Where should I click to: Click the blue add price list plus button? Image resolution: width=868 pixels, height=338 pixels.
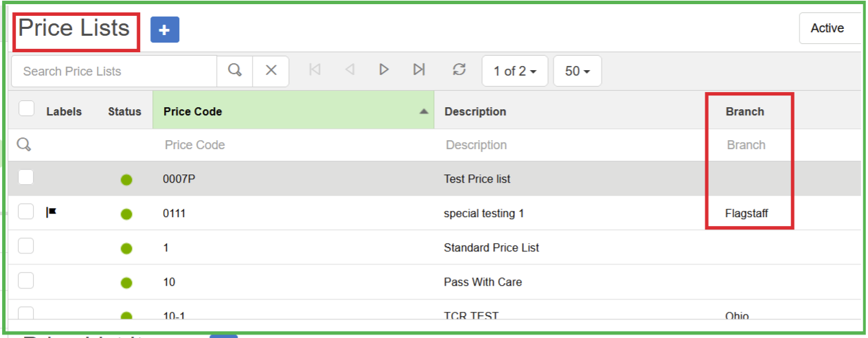164,30
